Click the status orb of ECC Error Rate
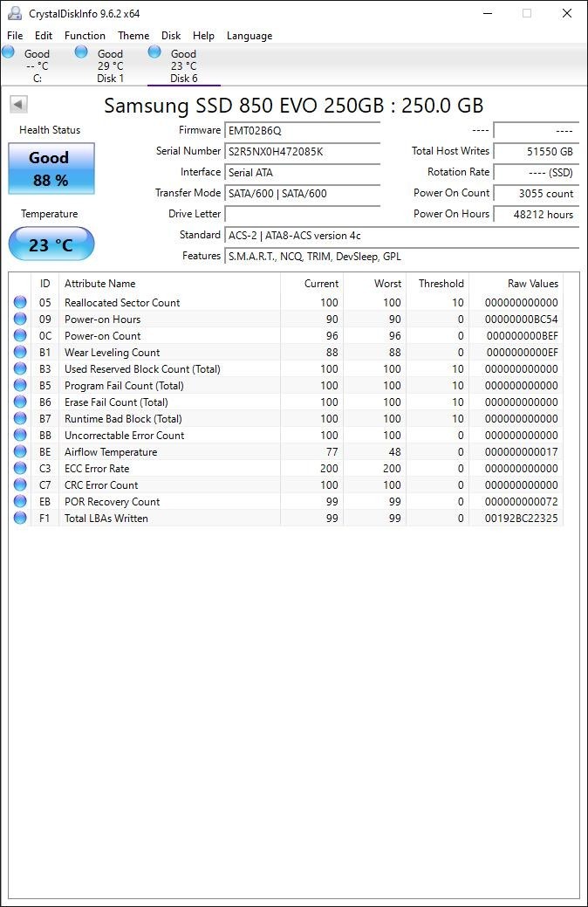Image resolution: width=588 pixels, height=907 pixels. 20,468
